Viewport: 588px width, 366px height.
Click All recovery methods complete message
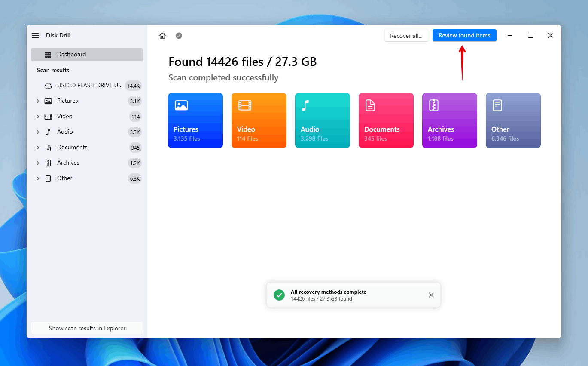point(329,292)
